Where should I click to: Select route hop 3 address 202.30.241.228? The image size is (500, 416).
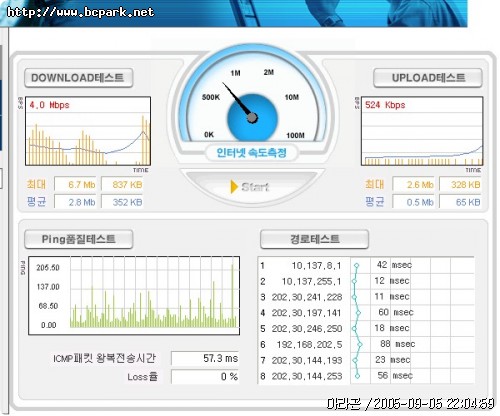307,297
